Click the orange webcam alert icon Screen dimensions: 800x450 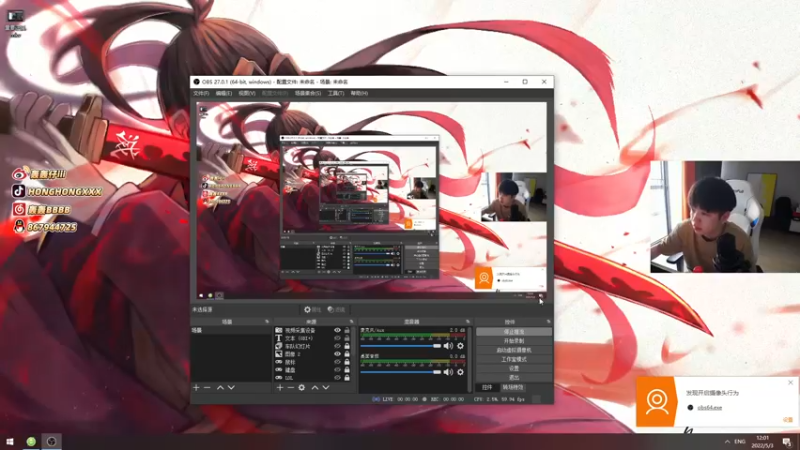[x=656, y=402]
